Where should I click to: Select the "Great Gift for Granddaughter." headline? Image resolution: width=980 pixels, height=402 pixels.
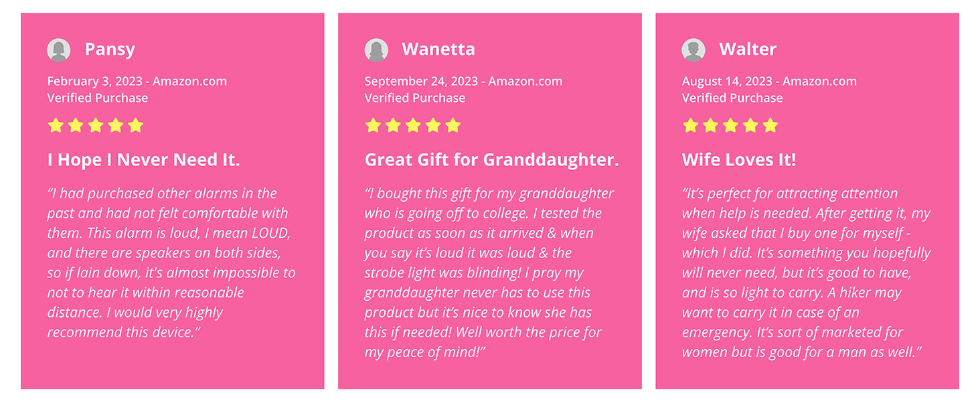click(491, 160)
